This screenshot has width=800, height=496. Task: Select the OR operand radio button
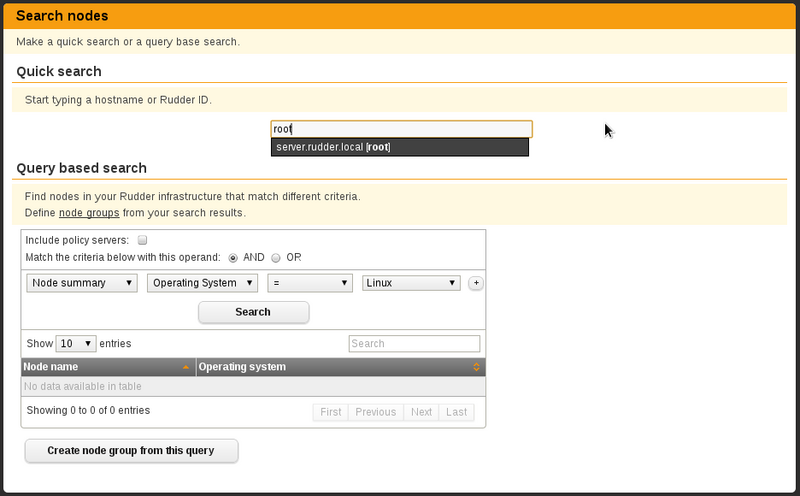(x=276, y=258)
